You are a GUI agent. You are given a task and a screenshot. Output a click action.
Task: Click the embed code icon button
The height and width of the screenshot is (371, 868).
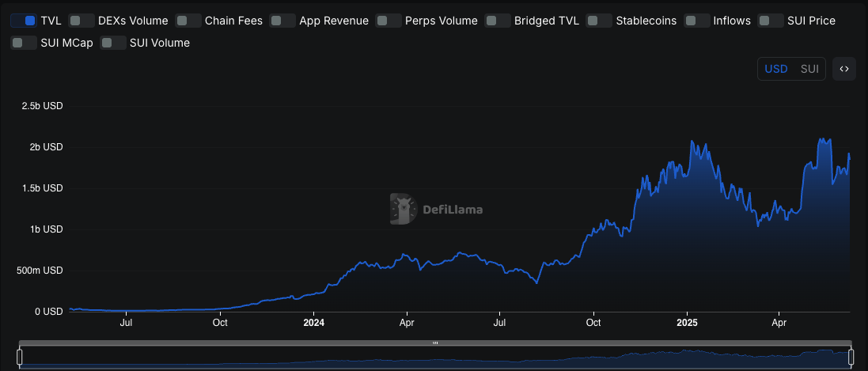[x=844, y=70]
